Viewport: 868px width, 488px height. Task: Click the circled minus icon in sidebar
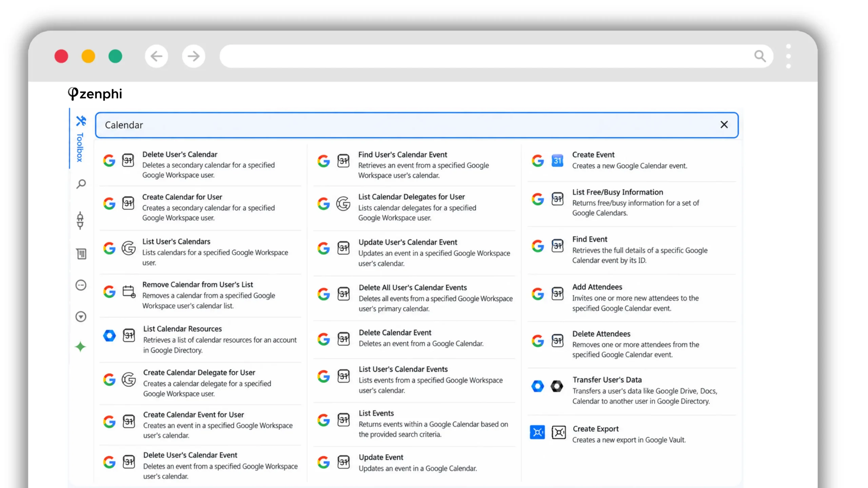(81, 285)
